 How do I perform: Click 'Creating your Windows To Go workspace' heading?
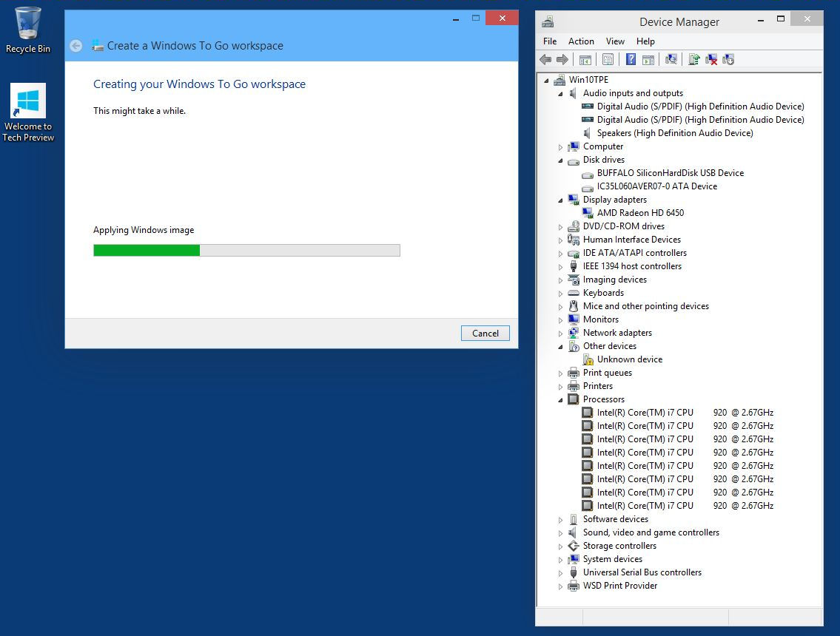(199, 84)
